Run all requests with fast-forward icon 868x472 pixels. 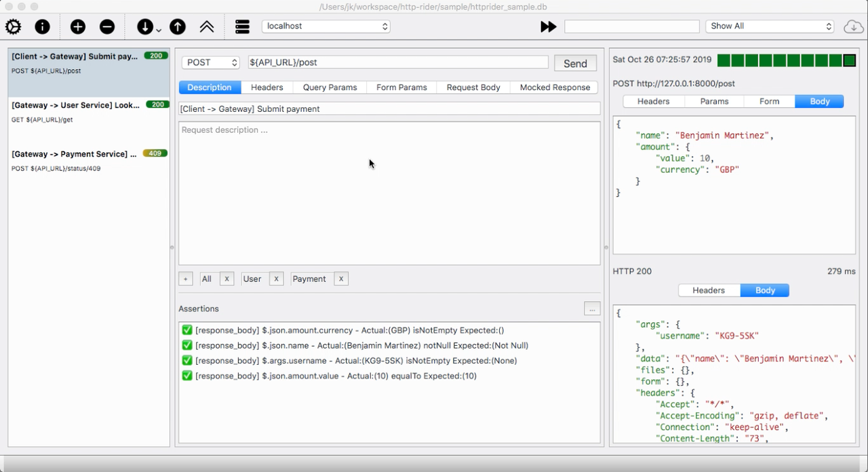(548, 26)
